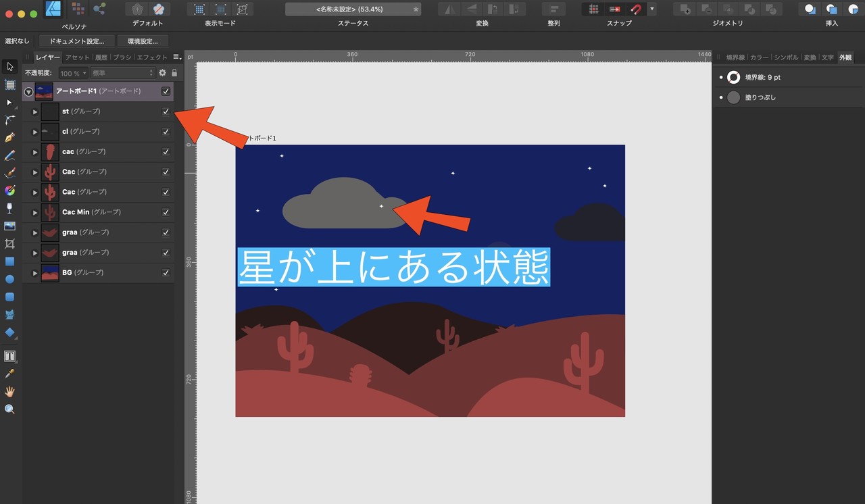865x504 pixels.
Task: Switch to the 境界線 tab
Action: [735, 57]
